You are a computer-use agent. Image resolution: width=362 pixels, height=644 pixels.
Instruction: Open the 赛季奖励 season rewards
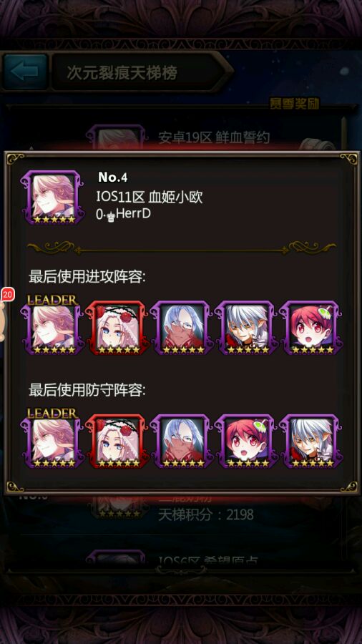point(294,104)
